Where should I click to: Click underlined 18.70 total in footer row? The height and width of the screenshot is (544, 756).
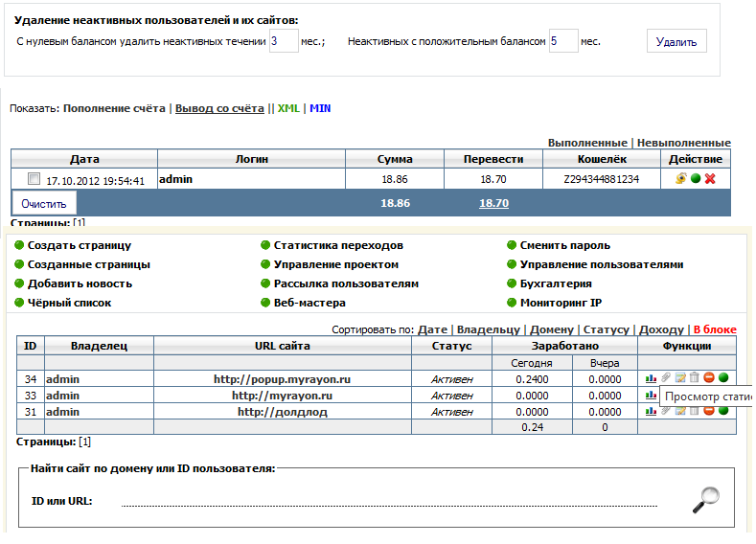[493, 203]
